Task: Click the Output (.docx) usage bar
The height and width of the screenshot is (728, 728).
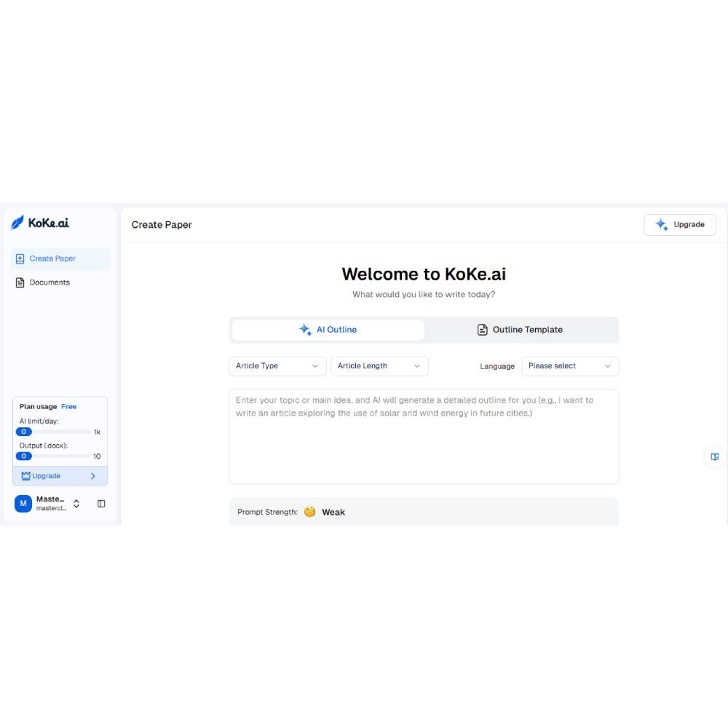Action: coord(55,456)
